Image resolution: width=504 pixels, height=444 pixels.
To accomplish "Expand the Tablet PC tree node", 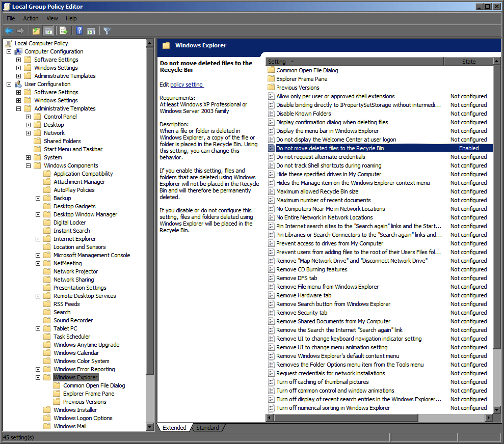I will (38, 329).
